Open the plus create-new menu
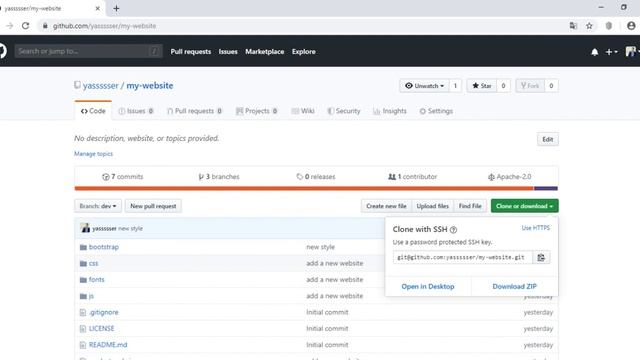The image size is (640, 360). pyautogui.click(x=611, y=52)
